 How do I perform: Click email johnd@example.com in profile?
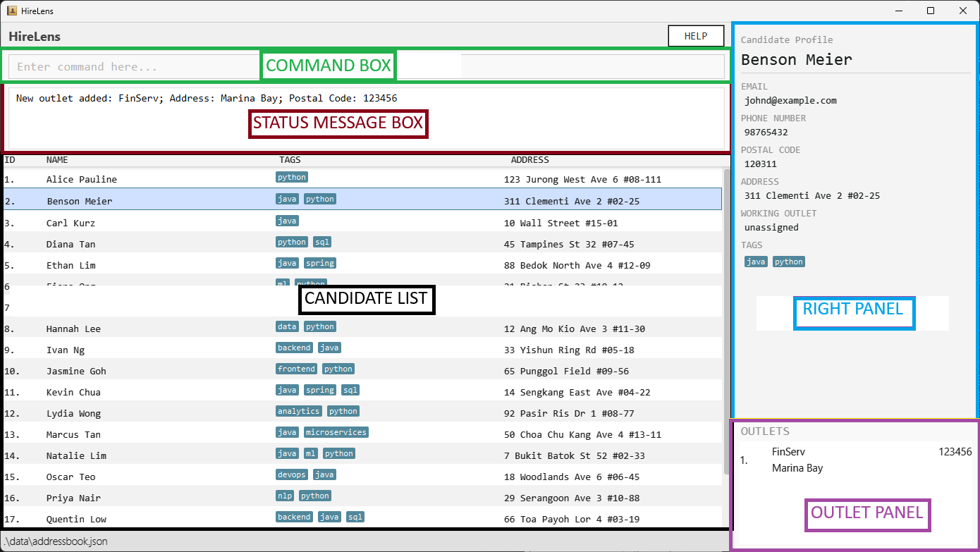tap(790, 101)
